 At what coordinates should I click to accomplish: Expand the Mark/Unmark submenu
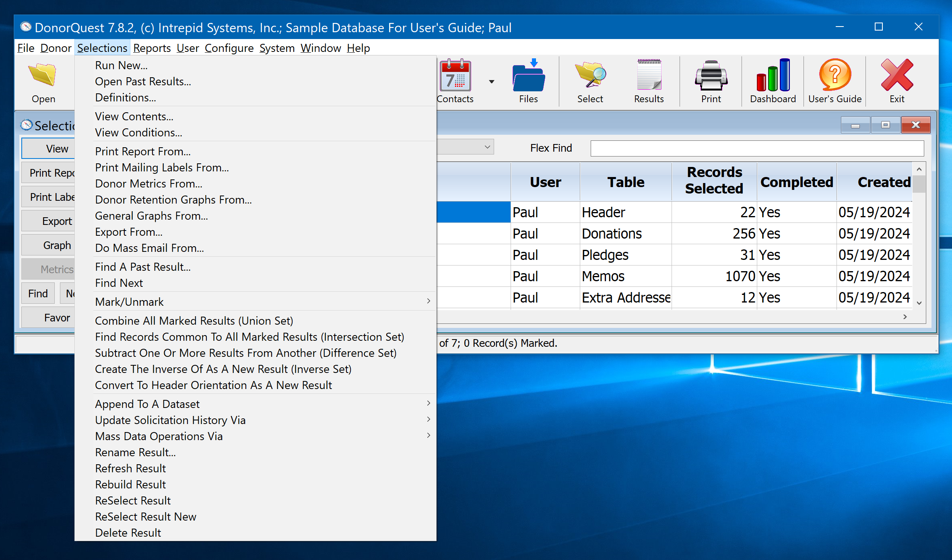[265, 302]
